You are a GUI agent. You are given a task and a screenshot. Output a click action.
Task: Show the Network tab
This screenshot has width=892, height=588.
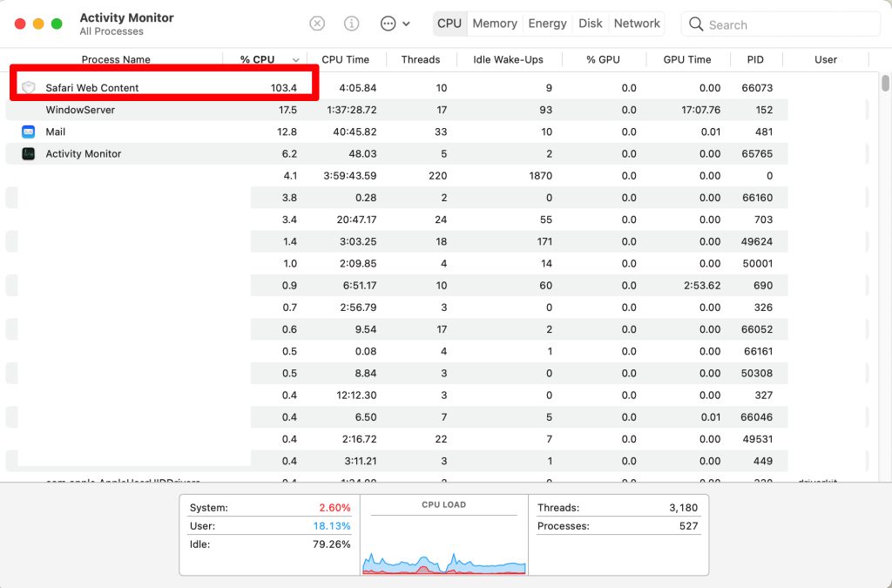(x=637, y=24)
